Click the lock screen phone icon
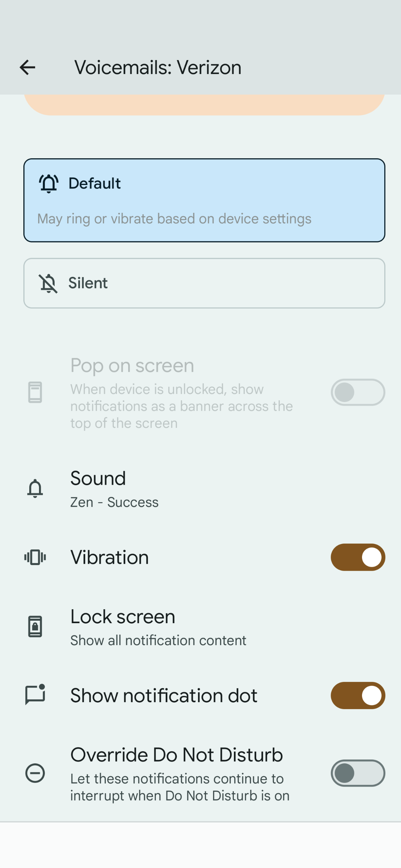 pyautogui.click(x=35, y=626)
